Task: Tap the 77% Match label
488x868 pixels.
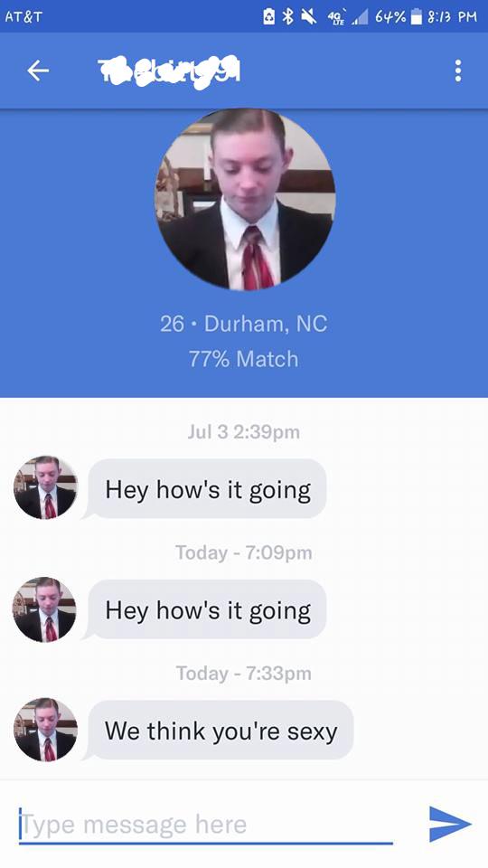Action: coord(243,359)
